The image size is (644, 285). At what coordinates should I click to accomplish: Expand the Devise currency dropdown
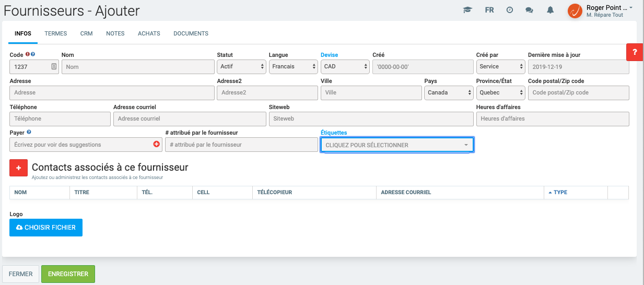(345, 67)
